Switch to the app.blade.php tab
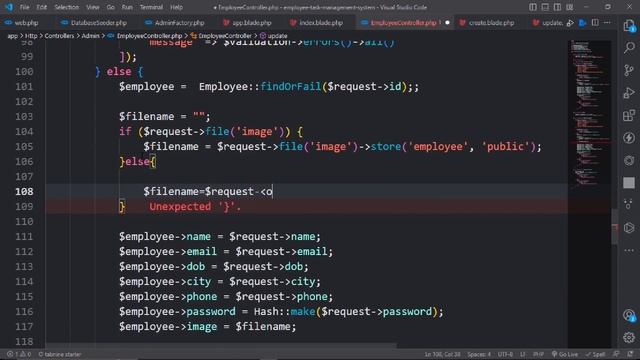Screen dimensions: 640x360 click(247, 23)
